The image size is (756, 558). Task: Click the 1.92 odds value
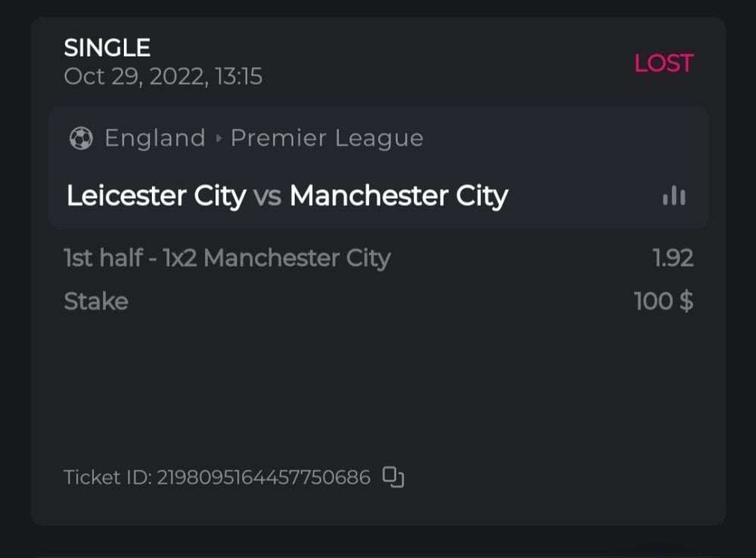673,259
